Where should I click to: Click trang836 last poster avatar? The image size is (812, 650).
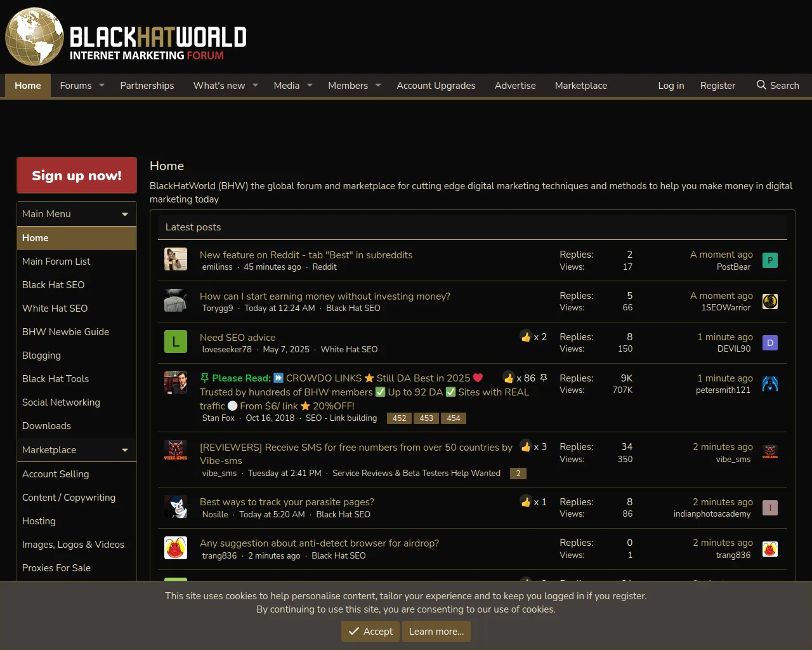pyautogui.click(x=770, y=549)
